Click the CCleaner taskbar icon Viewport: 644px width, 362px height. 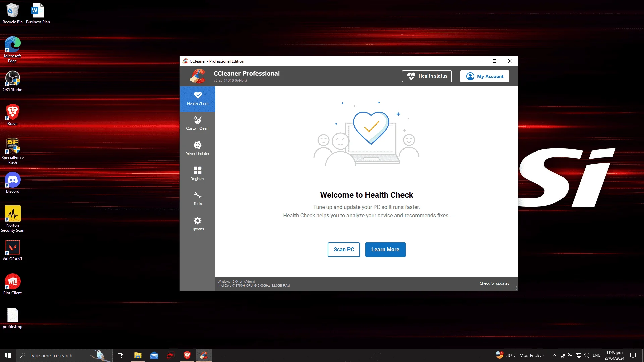[x=204, y=355]
